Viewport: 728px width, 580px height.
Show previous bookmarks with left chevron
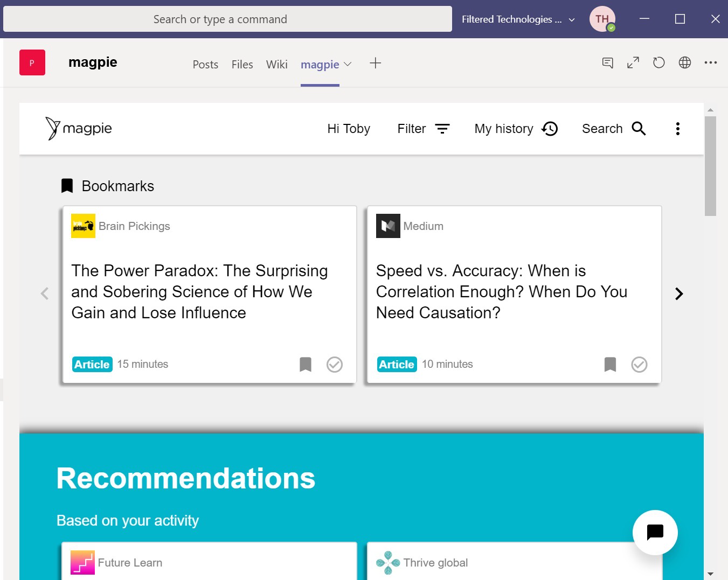[x=45, y=294]
